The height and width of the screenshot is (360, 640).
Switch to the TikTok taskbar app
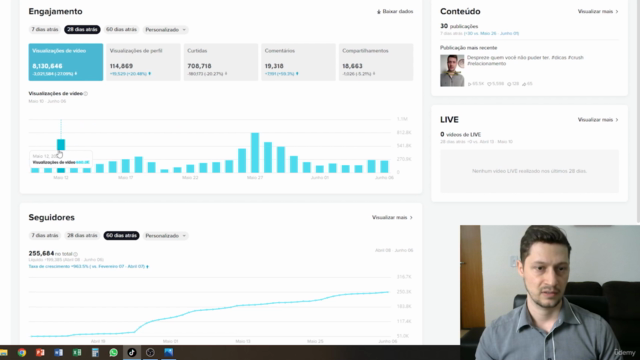132,353
